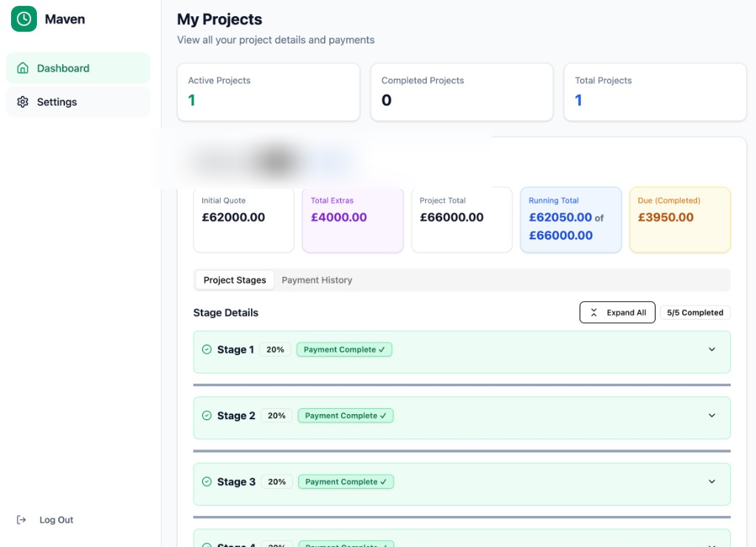Switch to the Payment History tab
Screen dimensions: 756x547
click(x=317, y=280)
